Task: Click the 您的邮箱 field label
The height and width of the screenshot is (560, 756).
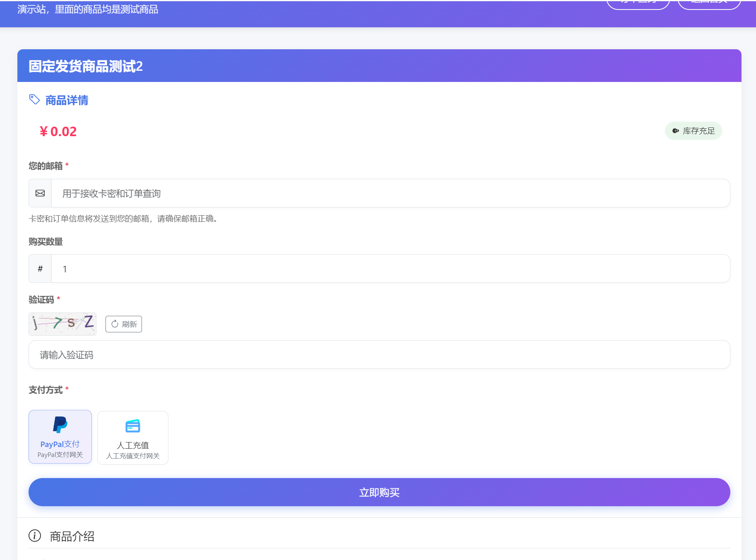Action: point(46,166)
